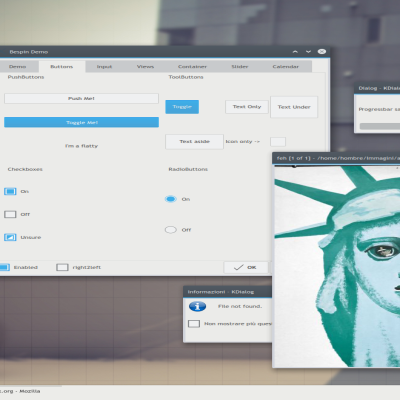Click the Text aside tool button

[x=194, y=142]
